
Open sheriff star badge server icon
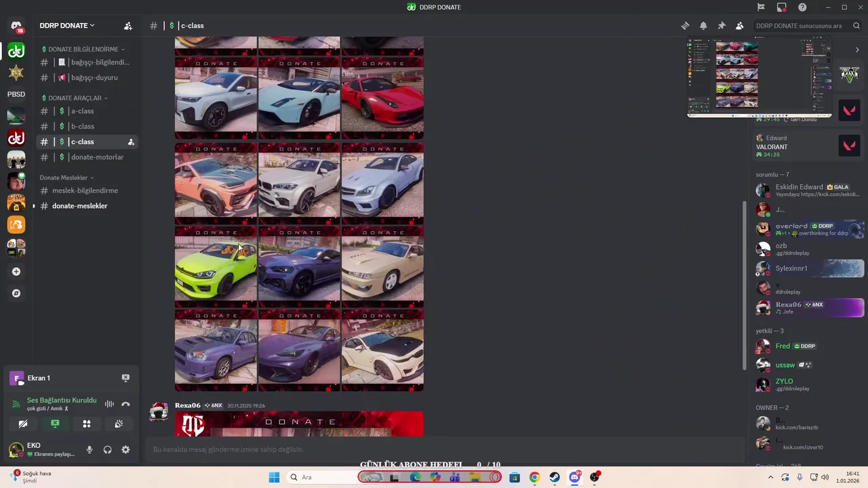pos(16,72)
